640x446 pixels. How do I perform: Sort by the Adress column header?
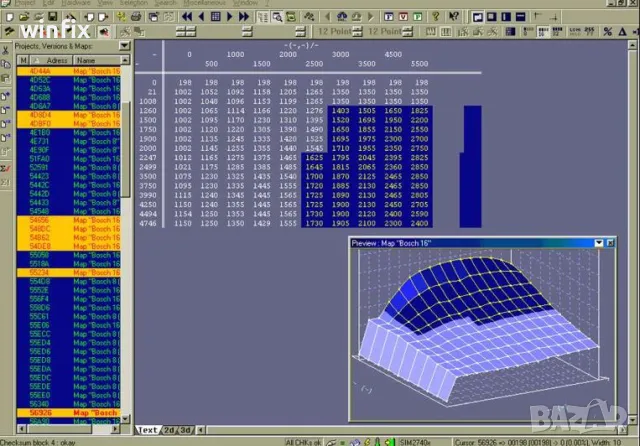[x=51, y=60]
